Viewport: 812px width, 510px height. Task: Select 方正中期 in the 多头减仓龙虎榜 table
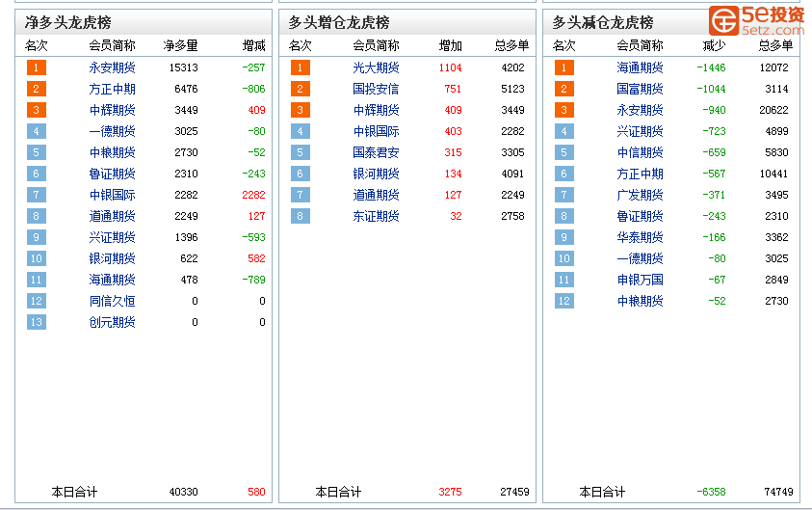tap(641, 174)
